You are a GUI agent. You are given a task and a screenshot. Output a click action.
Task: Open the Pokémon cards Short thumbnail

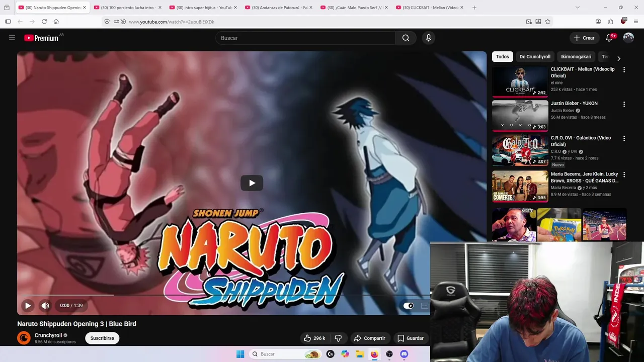[x=559, y=225]
